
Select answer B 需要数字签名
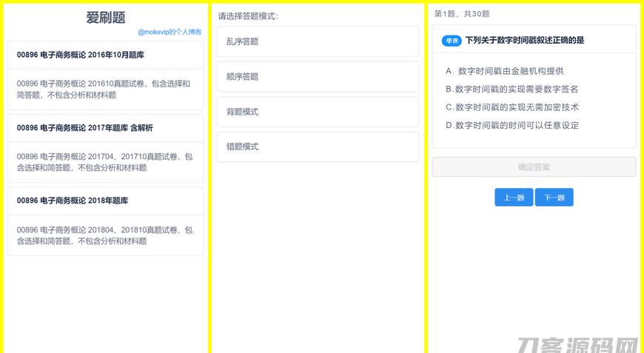click(x=511, y=89)
